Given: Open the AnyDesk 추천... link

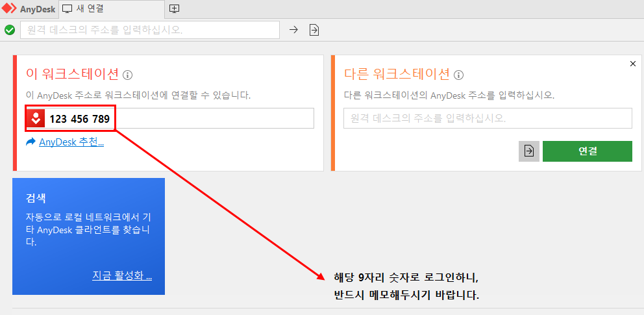Looking at the screenshot, I should (71, 142).
